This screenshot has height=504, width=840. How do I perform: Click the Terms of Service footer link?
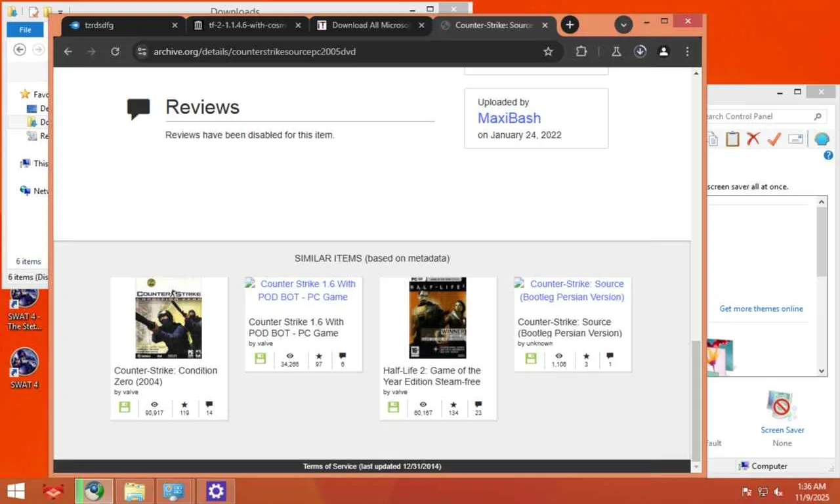[x=371, y=467]
